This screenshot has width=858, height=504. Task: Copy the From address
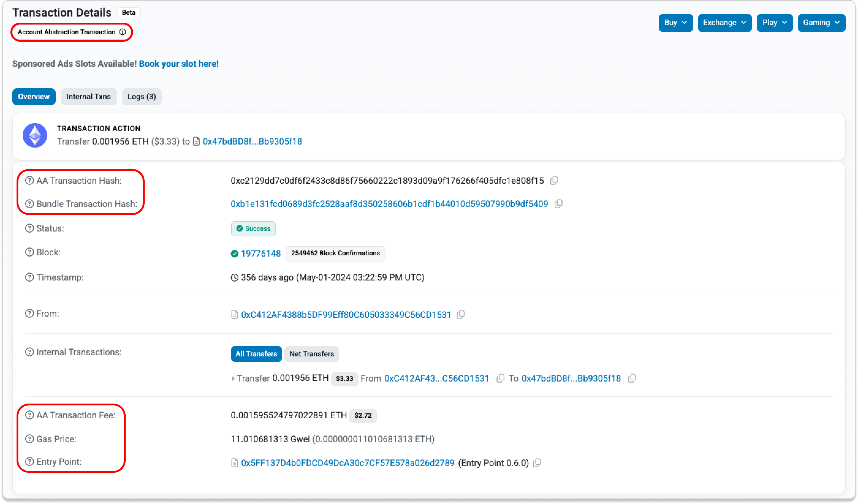pos(461,314)
